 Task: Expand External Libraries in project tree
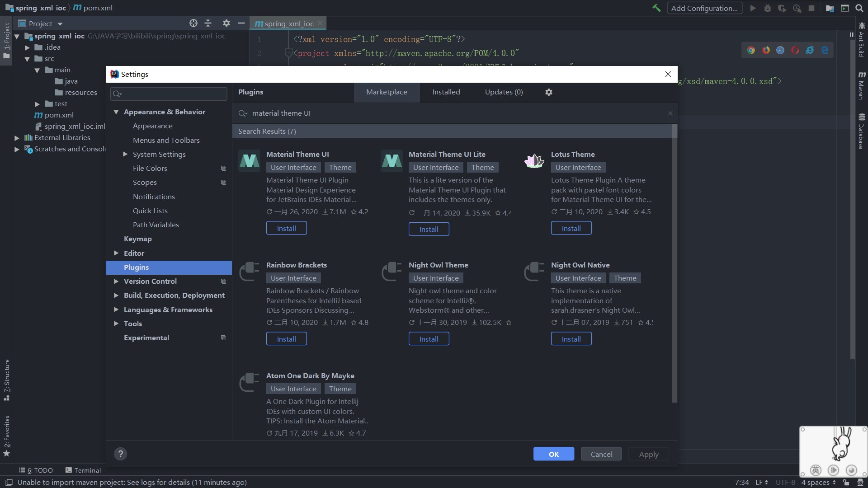pos(17,138)
